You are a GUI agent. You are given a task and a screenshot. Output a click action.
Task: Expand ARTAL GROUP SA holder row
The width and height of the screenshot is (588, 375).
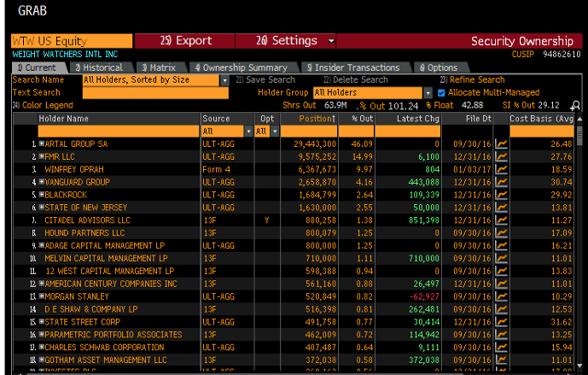coord(41,144)
